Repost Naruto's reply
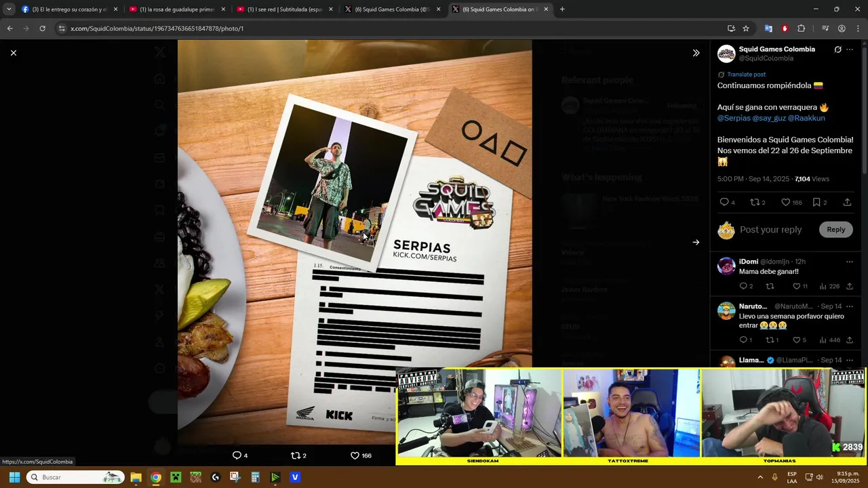The image size is (868, 488). point(770,340)
